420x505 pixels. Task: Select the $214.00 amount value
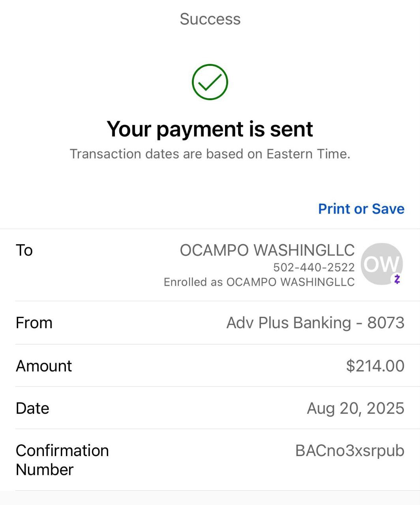coord(375,366)
